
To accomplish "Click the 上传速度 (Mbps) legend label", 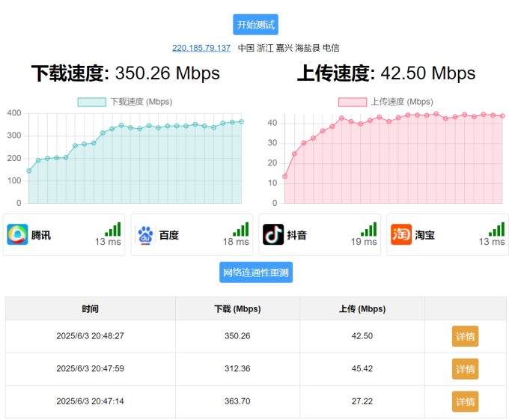I will point(402,102).
